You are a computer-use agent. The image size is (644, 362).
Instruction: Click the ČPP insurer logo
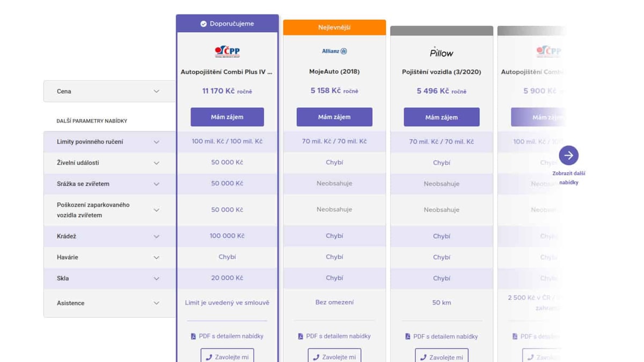pyautogui.click(x=227, y=51)
